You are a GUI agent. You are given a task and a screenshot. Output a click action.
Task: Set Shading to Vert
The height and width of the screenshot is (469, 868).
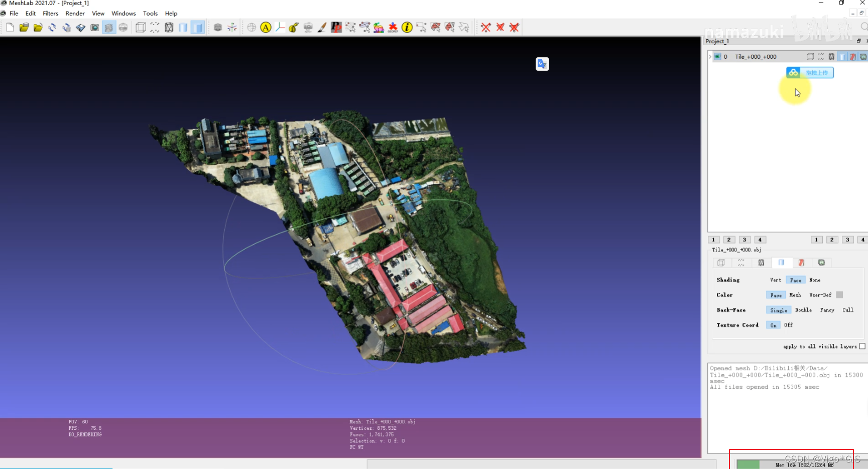[x=776, y=280]
